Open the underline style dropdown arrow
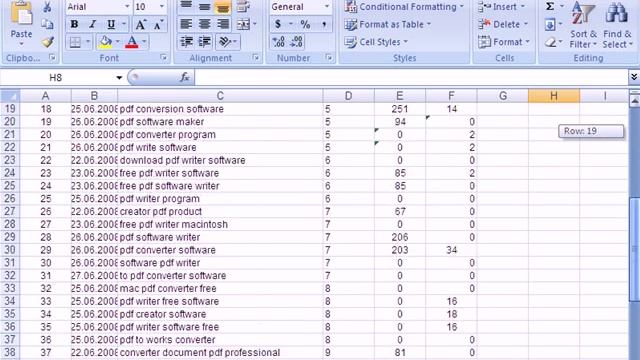640x360 pixels. pos(124,24)
